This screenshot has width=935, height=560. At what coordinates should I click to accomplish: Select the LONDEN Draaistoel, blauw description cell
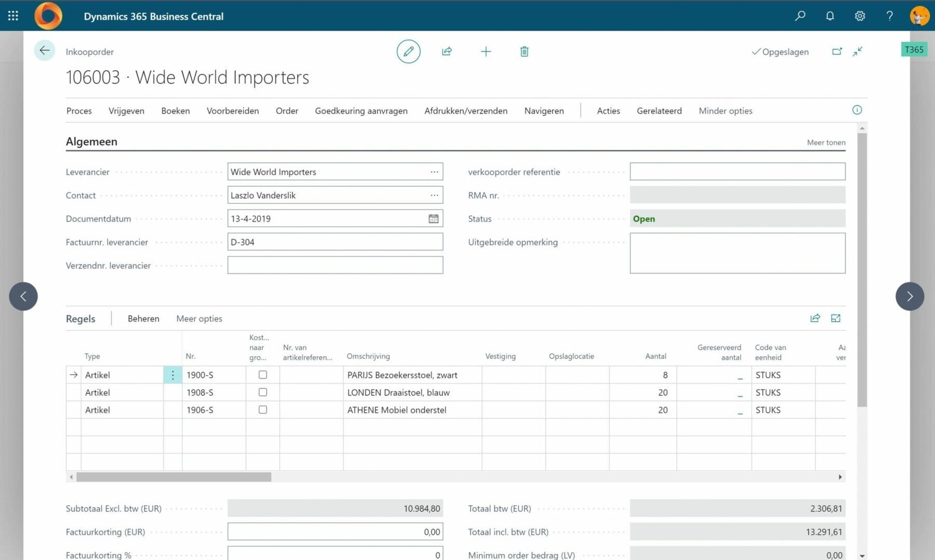pyautogui.click(x=412, y=392)
